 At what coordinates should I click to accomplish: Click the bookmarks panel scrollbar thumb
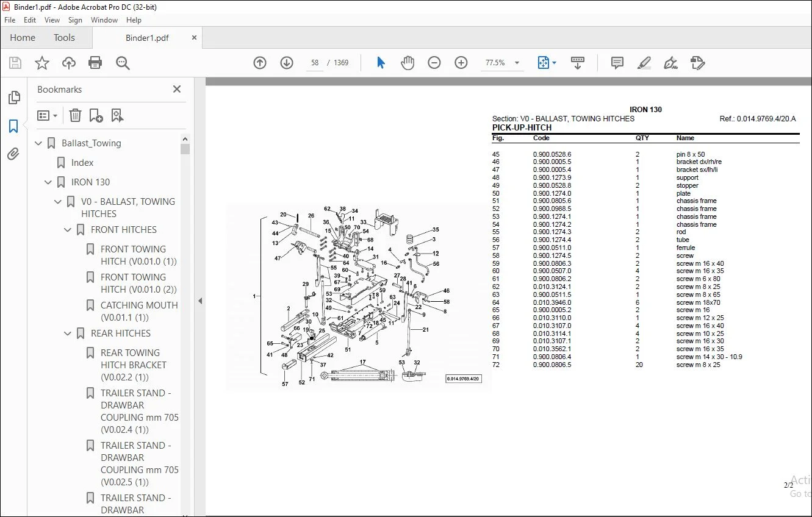185,148
